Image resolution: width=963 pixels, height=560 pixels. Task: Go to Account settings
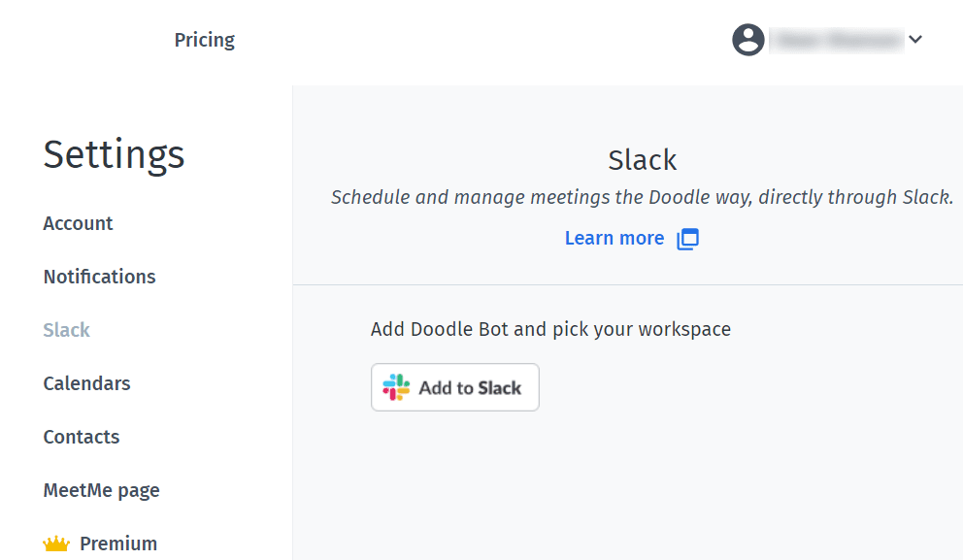click(78, 223)
